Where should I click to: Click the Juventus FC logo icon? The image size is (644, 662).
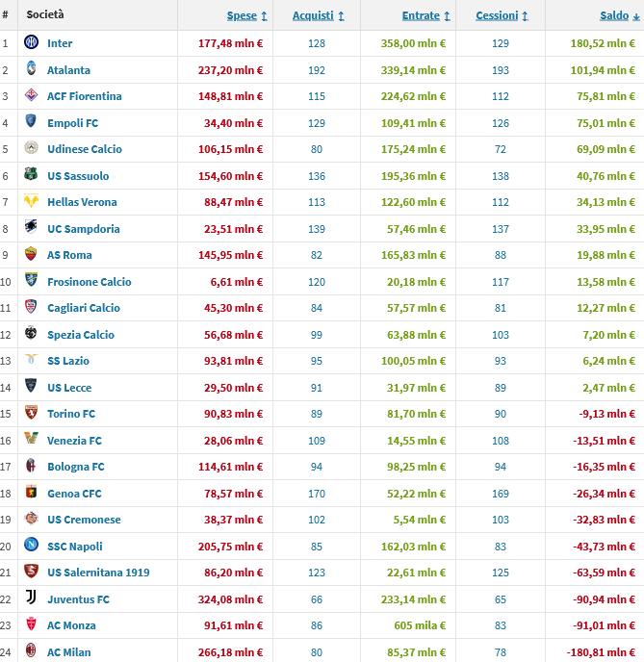(x=31, y=598)
